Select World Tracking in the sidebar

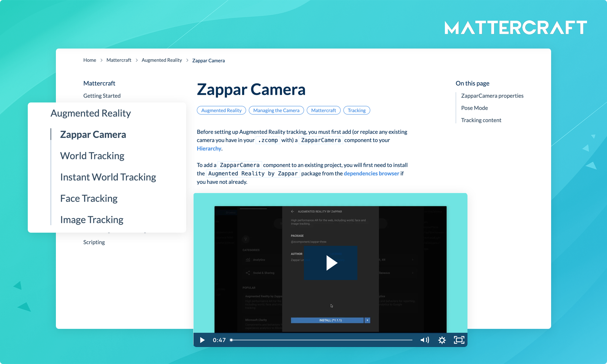coord(92,156)
